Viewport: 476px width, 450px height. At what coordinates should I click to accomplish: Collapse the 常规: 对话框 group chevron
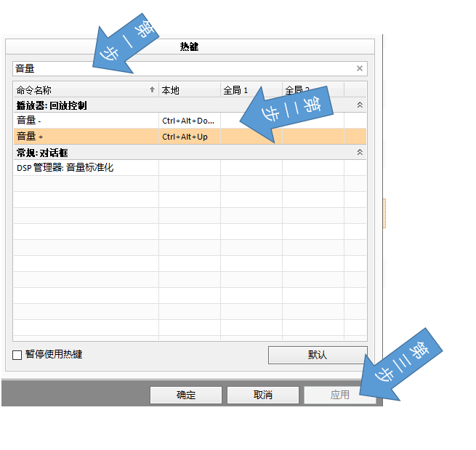point(359,153)
